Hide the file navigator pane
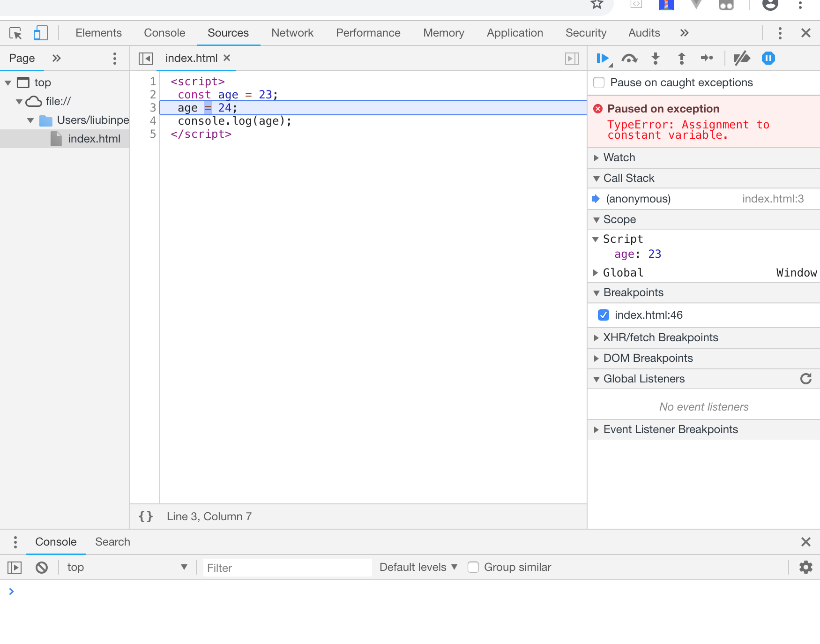This screenshot has height=644, width=820. pos(146,59)
